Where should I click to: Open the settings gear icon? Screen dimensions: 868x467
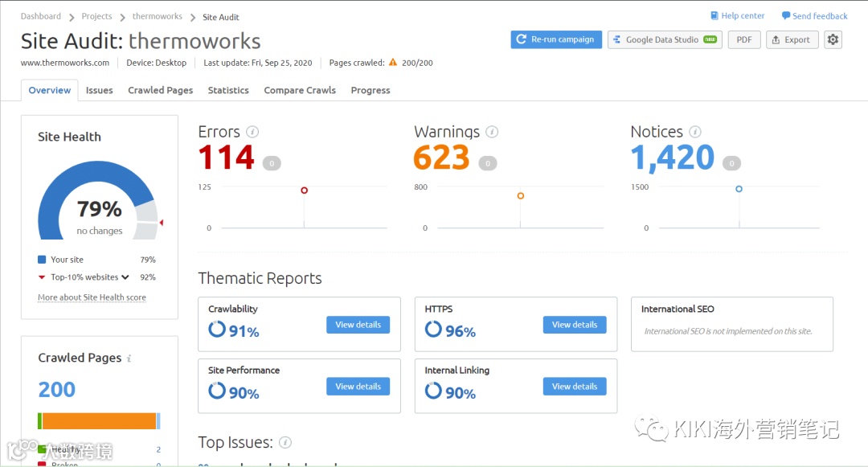coord(833,39)
